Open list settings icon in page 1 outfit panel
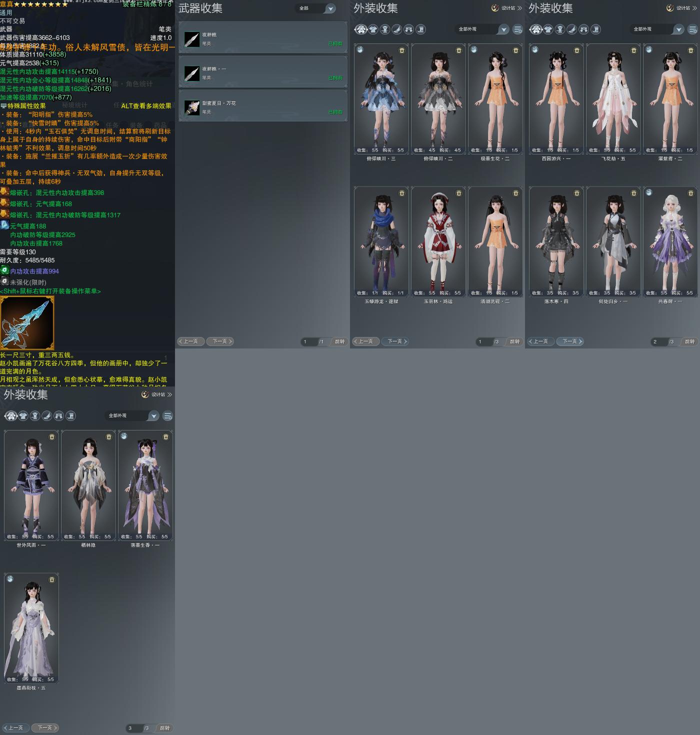The height and width of the screenshot is (735, 700). 518,29
